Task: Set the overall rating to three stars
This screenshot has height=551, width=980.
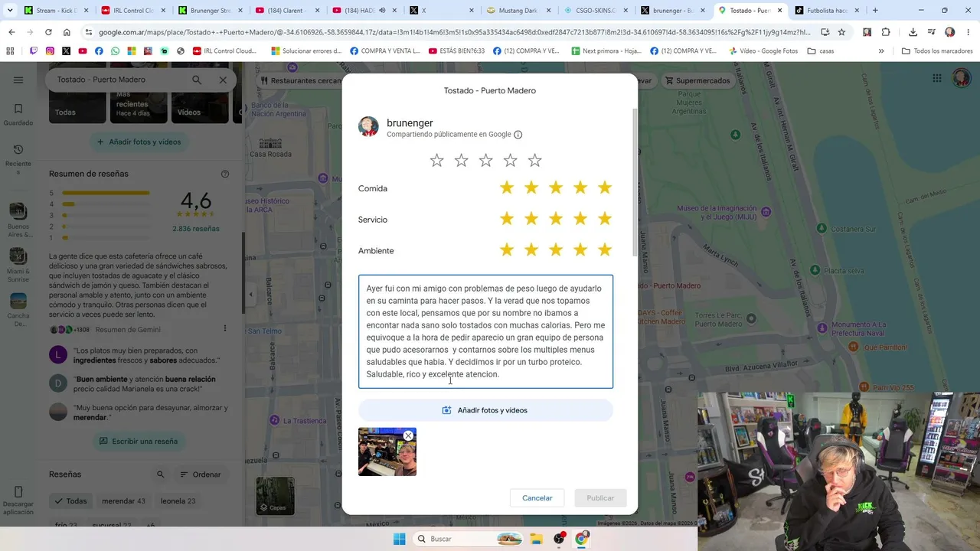Action: pyautogui.click(x=485, y=160)
